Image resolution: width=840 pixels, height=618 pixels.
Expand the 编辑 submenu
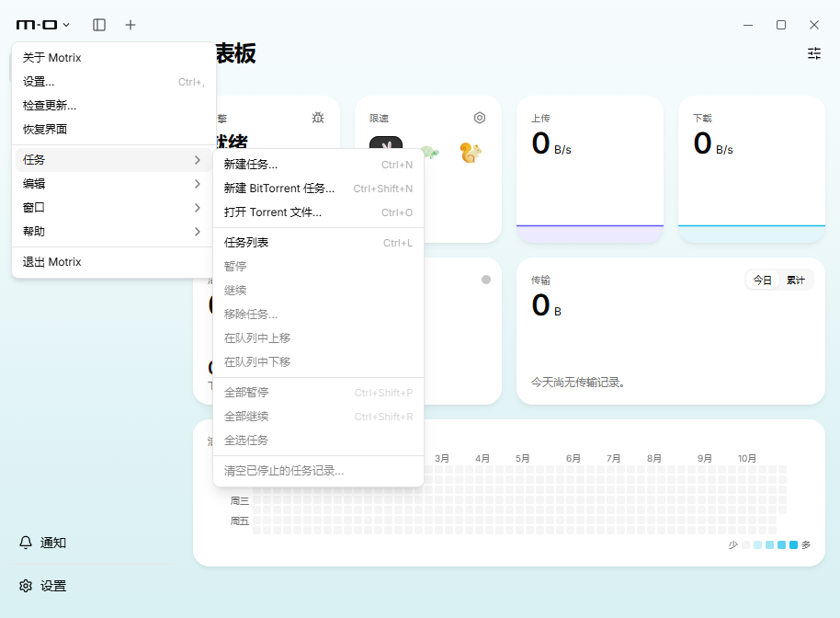pos(114,184)
